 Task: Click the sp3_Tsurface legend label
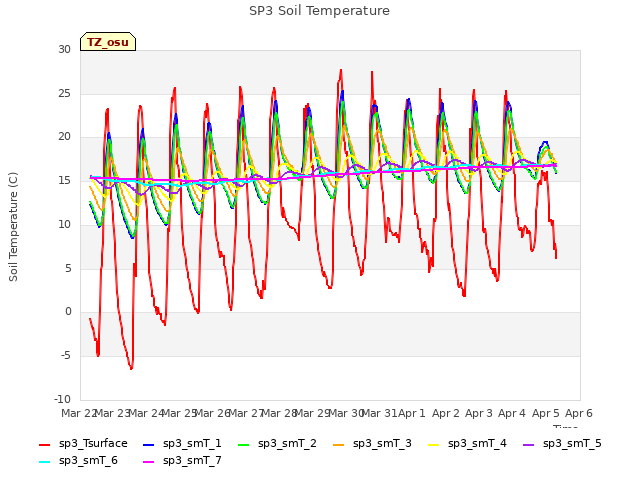pos(93,443)
